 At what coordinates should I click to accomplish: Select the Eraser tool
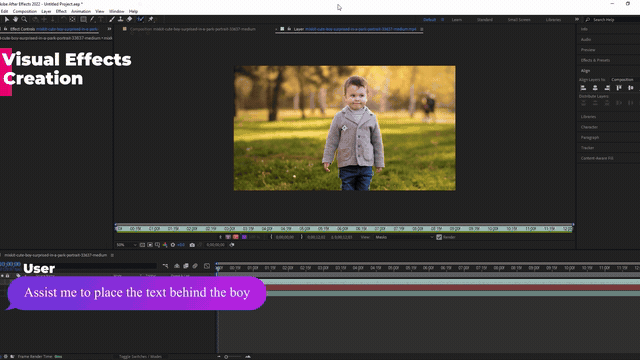click(129, 19)
